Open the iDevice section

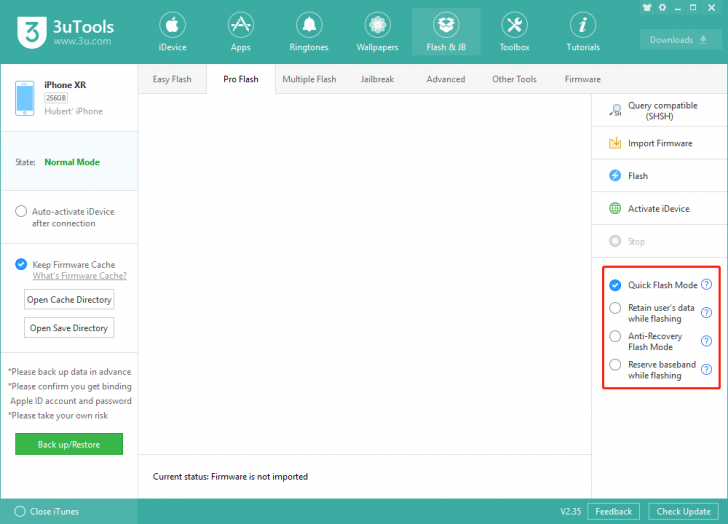click(172, 32)
